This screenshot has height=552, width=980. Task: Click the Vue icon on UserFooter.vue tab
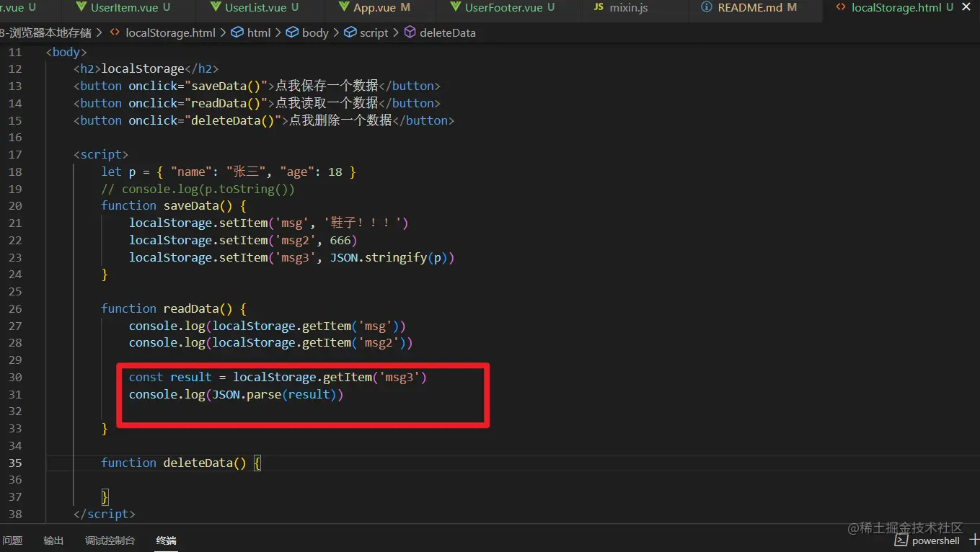(x=455, y=8)
